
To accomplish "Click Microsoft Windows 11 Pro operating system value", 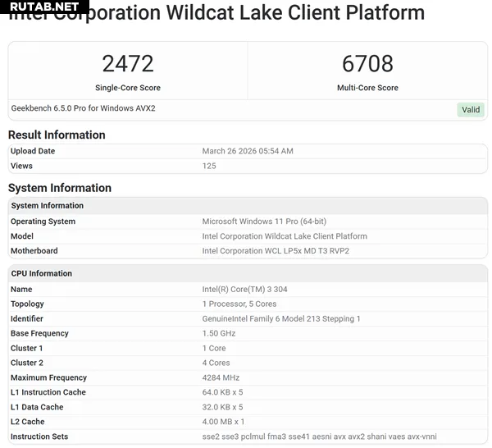I will [264, 222].
